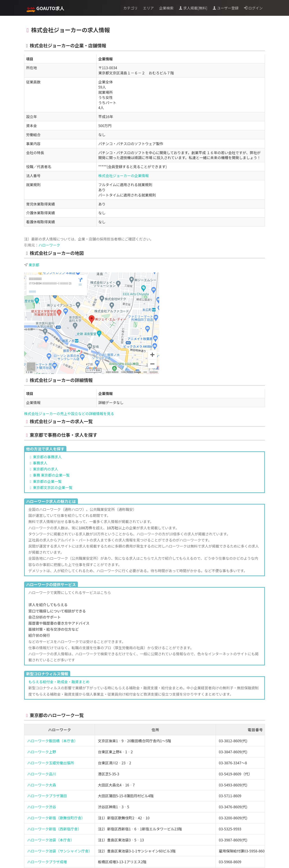289x868 pixels.
Task: Click person icon of 求人掲載[無料]
Action: 181,8
